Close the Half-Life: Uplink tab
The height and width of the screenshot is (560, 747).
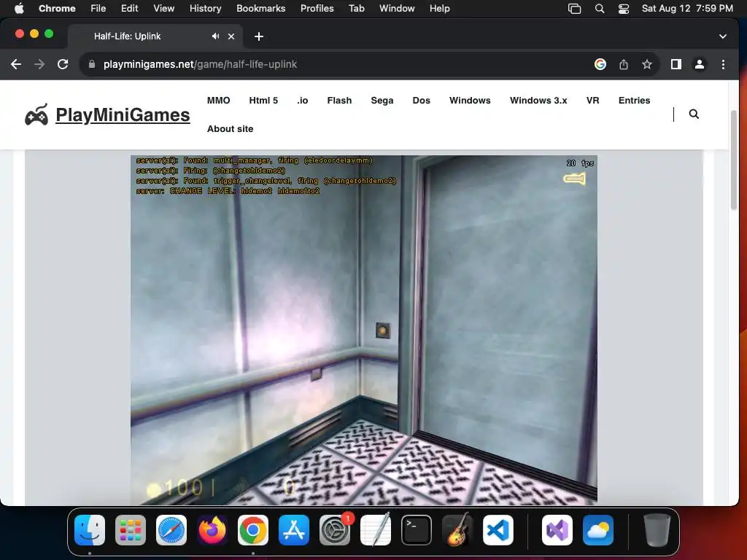coord(231,36)
